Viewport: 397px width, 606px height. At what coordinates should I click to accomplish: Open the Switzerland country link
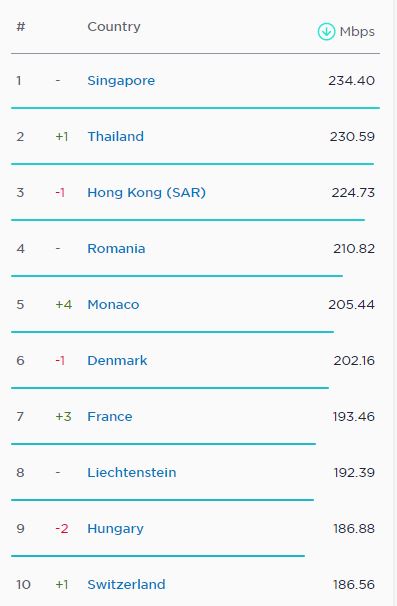click(x=126, y=584)
